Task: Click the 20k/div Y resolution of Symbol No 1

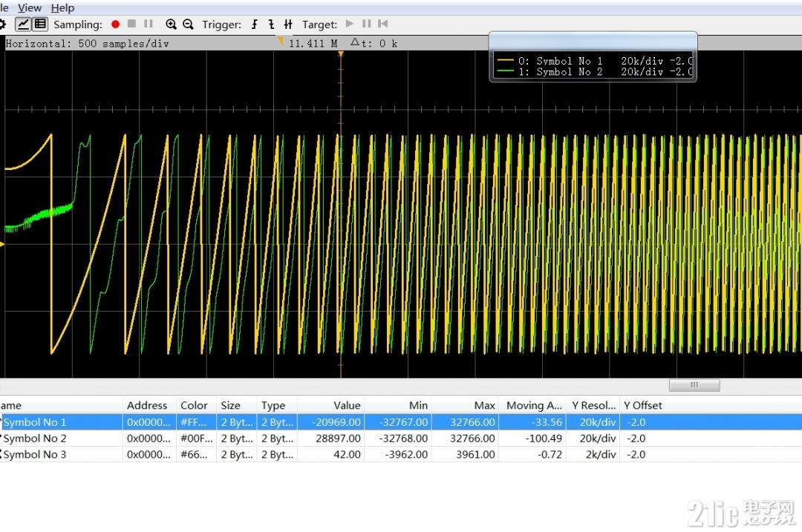Action: point(597,422)
